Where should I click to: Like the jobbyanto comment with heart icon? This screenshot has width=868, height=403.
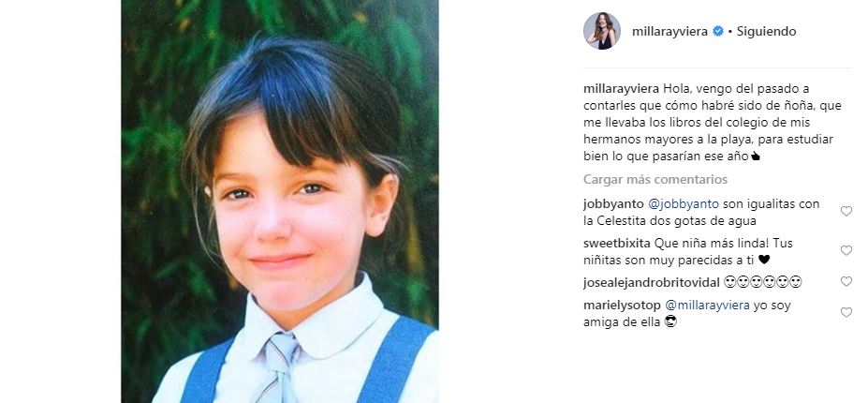tap(846, 211)
